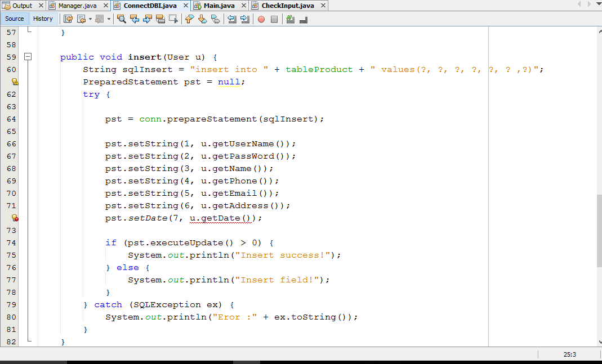Collapse the insert method code fold
This screenshot has width=602, height=364.
(28, 57)
